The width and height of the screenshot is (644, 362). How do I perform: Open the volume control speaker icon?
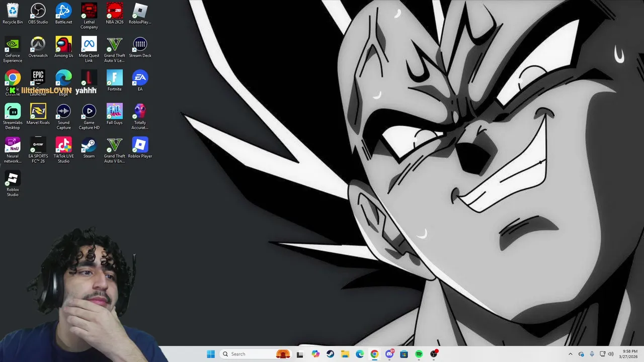tap(611, 354)
